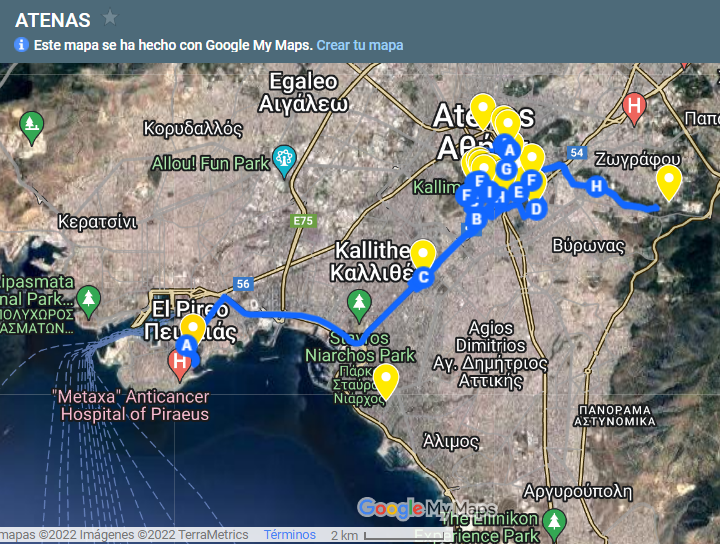This screenshot has height=556, width=720.
Task: Click the green camping icon in the top-left hills
Action: pyautogui.click(x=32, y=128)
